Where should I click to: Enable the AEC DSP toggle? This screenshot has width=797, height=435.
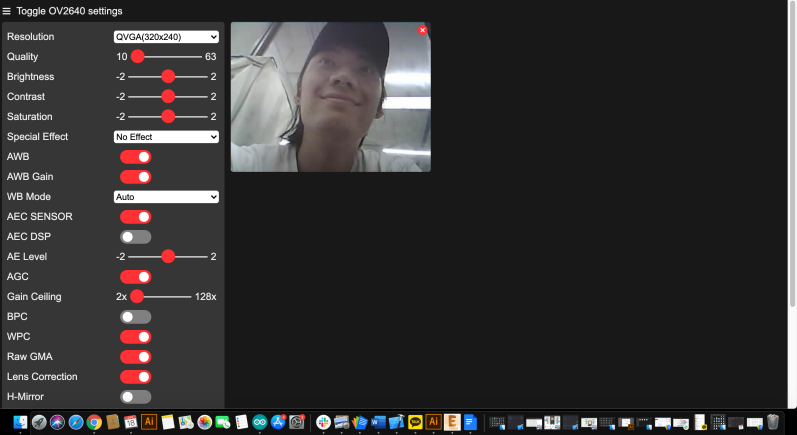pyautogui.click(x=136, y=237)
